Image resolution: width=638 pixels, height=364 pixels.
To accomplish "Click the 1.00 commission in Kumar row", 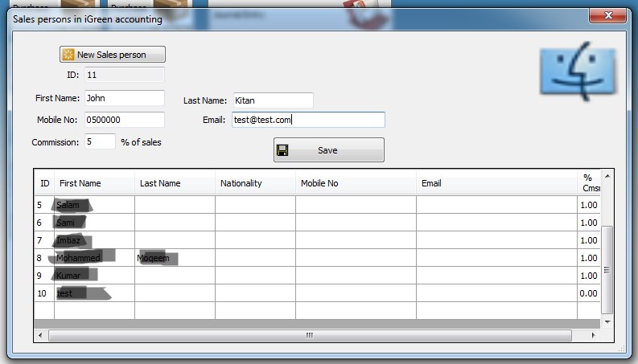I will pos(589,276).
